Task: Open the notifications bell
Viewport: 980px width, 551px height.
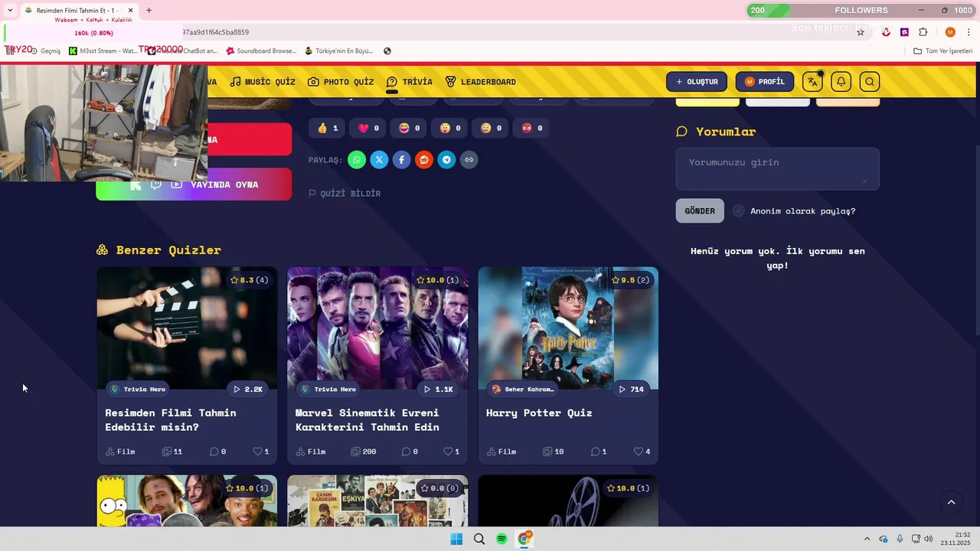Action: [x=841, y=82]
